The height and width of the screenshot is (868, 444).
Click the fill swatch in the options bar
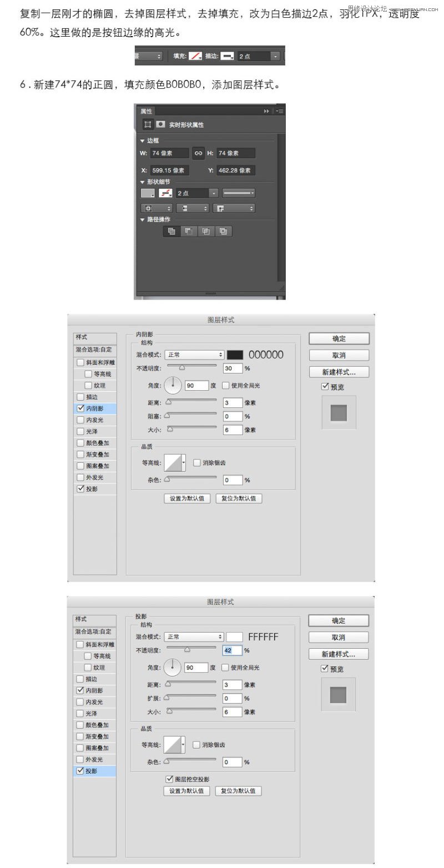194,56
